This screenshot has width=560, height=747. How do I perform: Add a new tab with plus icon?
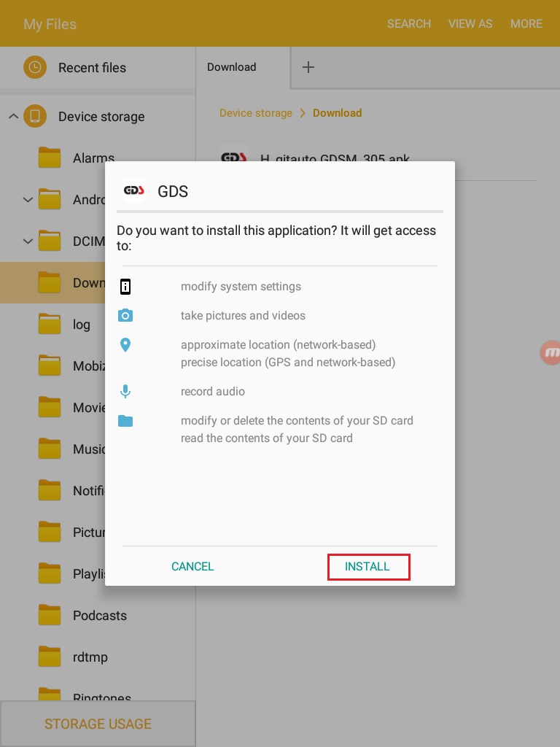point(308,67)
